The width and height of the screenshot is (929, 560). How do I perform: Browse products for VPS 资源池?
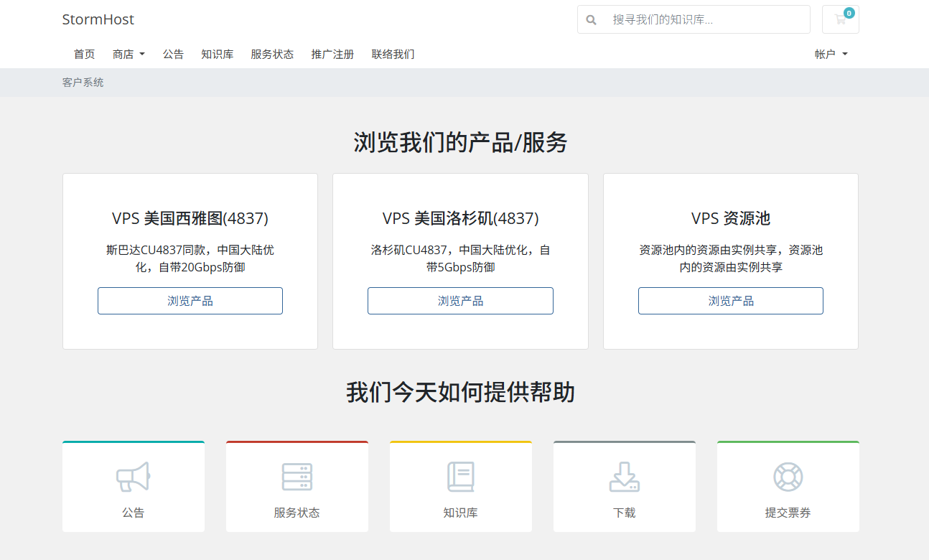(730, 301)
